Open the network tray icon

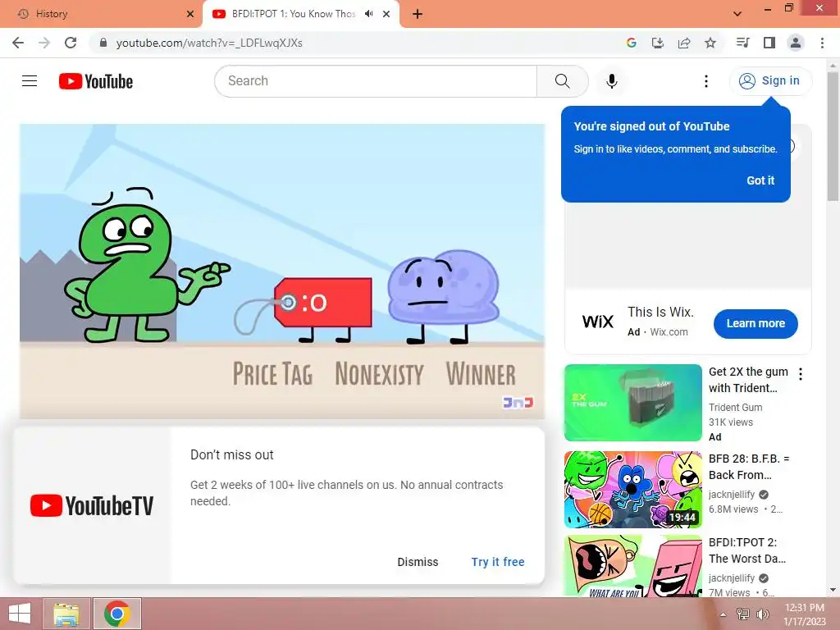(x=743, y=614)
